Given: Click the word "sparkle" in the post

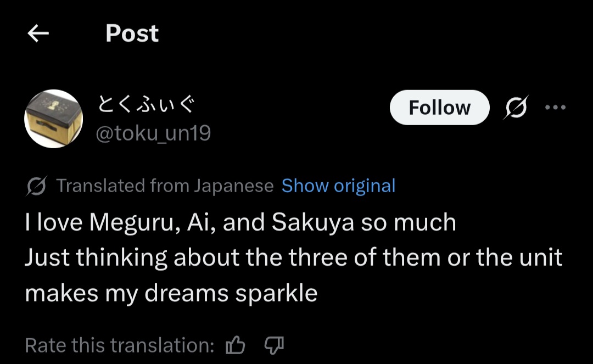Looking at the screenshot, I should pyautogui.click(x=276, y=293).
